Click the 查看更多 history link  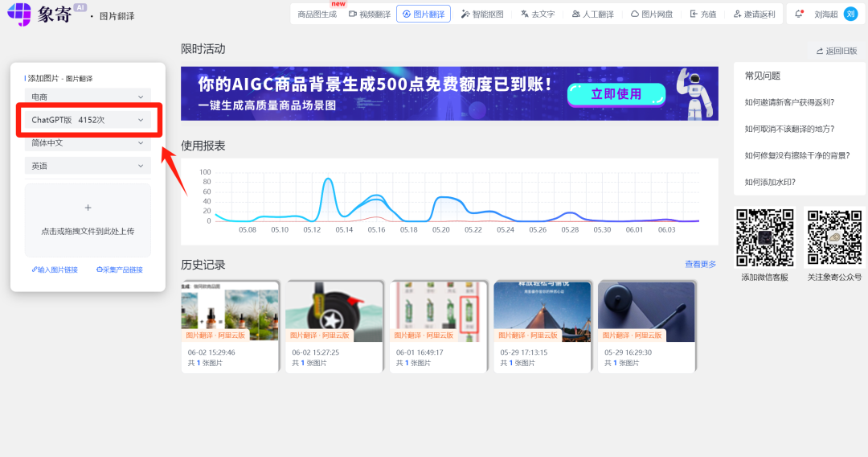point(699,264)
